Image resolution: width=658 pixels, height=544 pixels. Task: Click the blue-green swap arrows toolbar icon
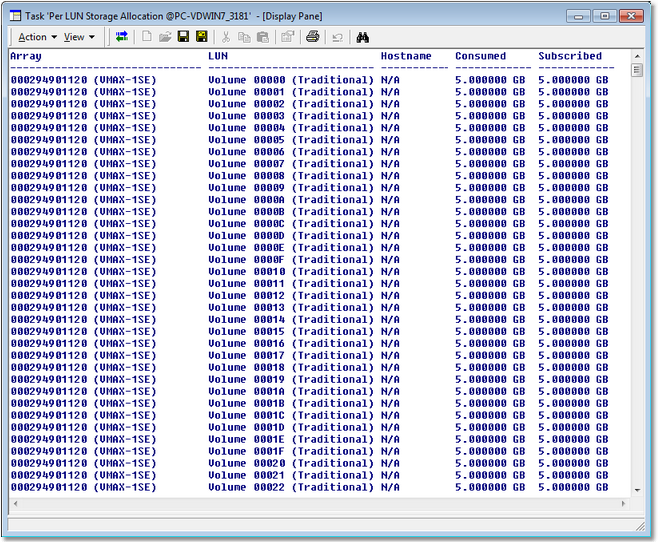[x=122, y=37]
